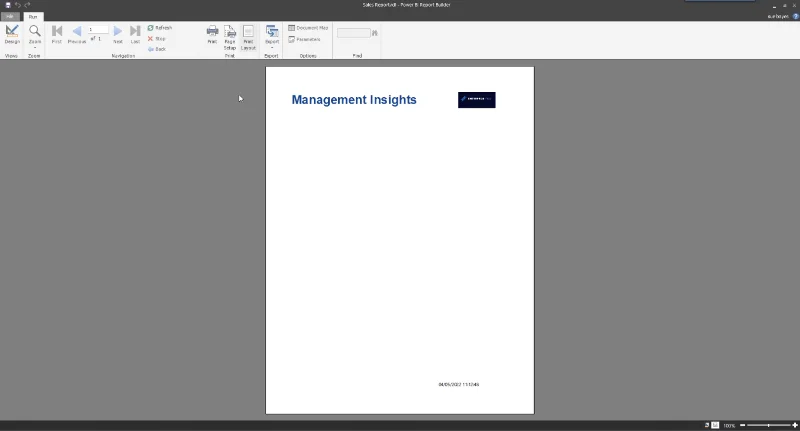Screen dimensions: 800x431
Task: Click the Print icon
Action: 212,35
